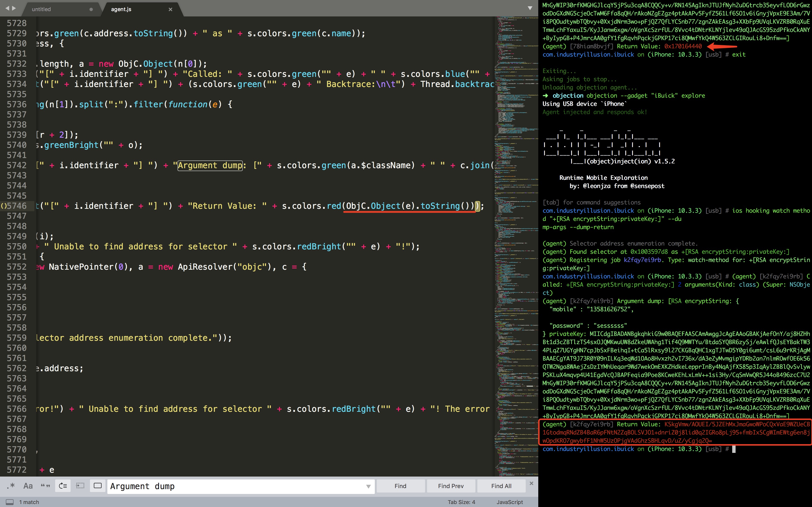Viewport: 812px width, 507px height.
Task: Navigate to previous tab arrow
Action: [7, 8]
